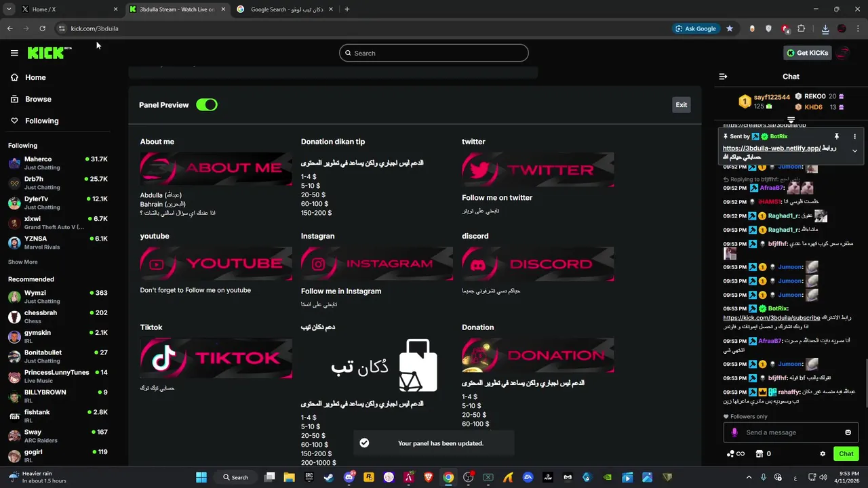The height and width of the screenshot is (488, 868).
Task: Toggle the Panel Preview switch
Action: click(207, 104)
